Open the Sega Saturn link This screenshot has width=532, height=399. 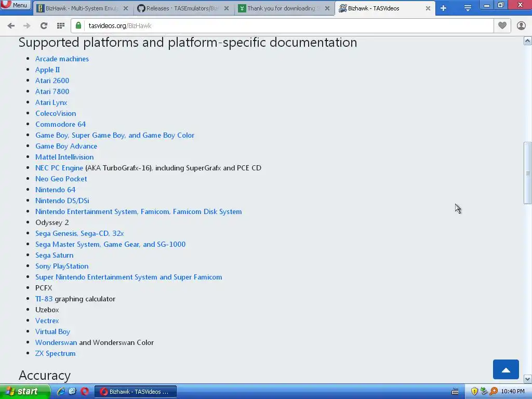coord(54,255)
